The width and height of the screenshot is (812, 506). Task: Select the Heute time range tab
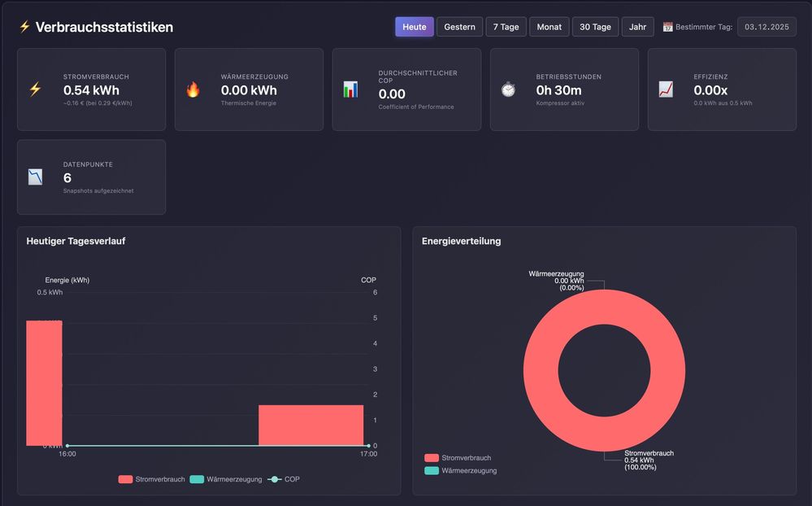[415, 27]
